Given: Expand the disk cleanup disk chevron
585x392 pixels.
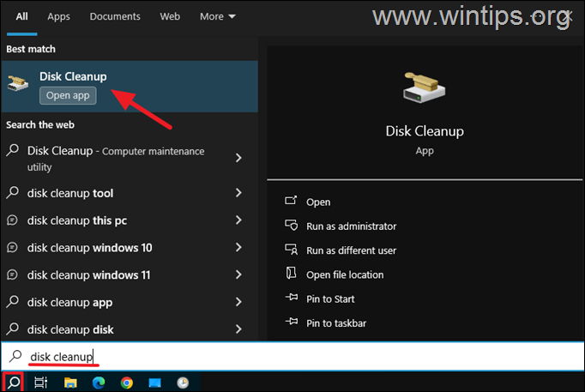Looking at the screenshot, I should coord(238,329).
